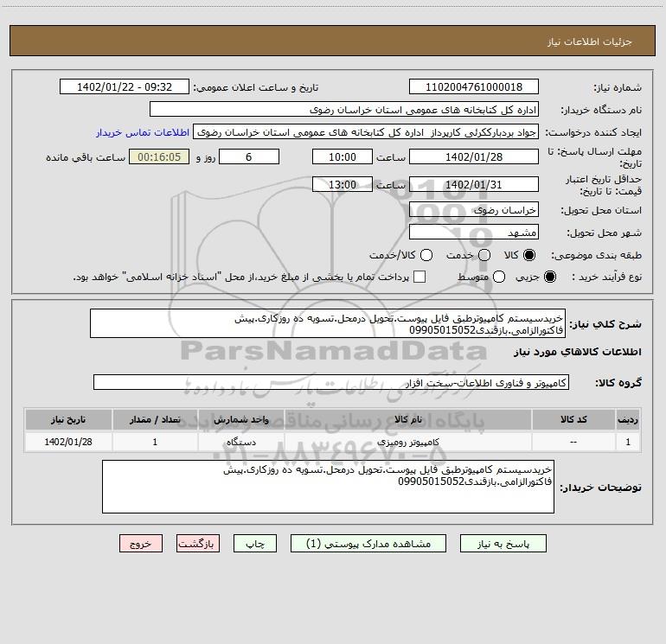Select the خدمت radio button
This screenshot has height=644, width=666.
tap(484, 255)
